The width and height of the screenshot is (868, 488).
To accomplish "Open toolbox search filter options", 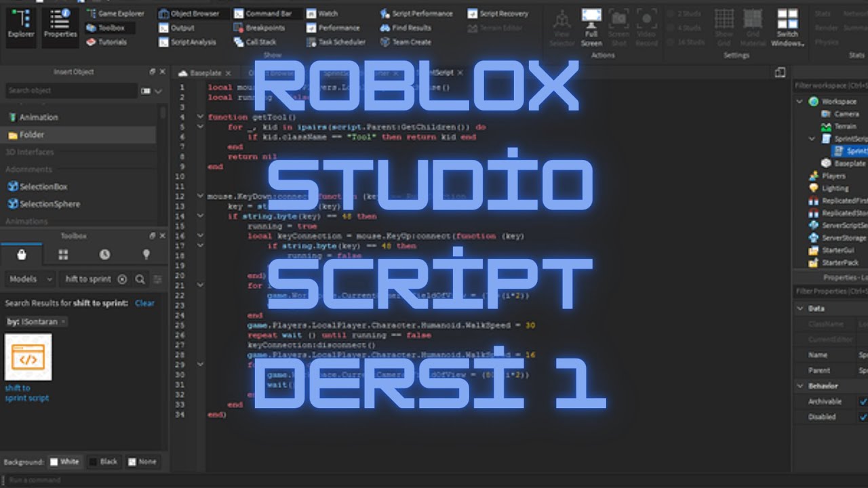I will (157, 279).
